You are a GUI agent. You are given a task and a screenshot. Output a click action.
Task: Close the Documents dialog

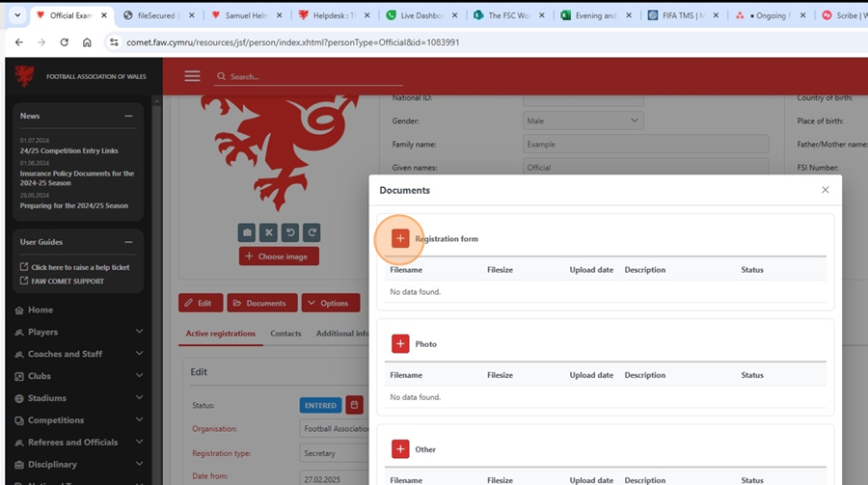click(826, 190)
